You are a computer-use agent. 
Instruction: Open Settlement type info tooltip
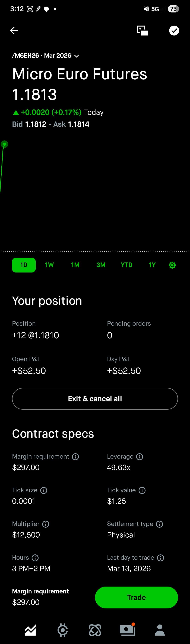[159, 524]
